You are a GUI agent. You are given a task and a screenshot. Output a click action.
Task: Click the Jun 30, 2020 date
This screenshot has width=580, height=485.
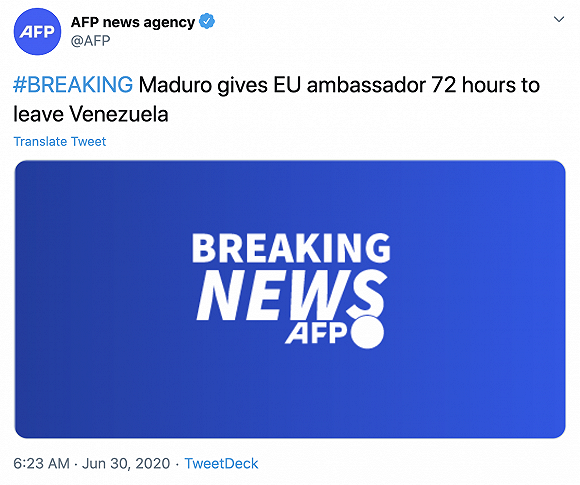126,464
